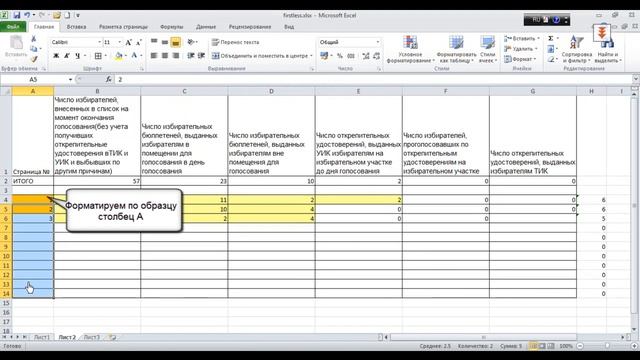Increase font size with larger A icon
Image resolution: width=640 pixels, height=360 pixels.
(x=129, y=42)
